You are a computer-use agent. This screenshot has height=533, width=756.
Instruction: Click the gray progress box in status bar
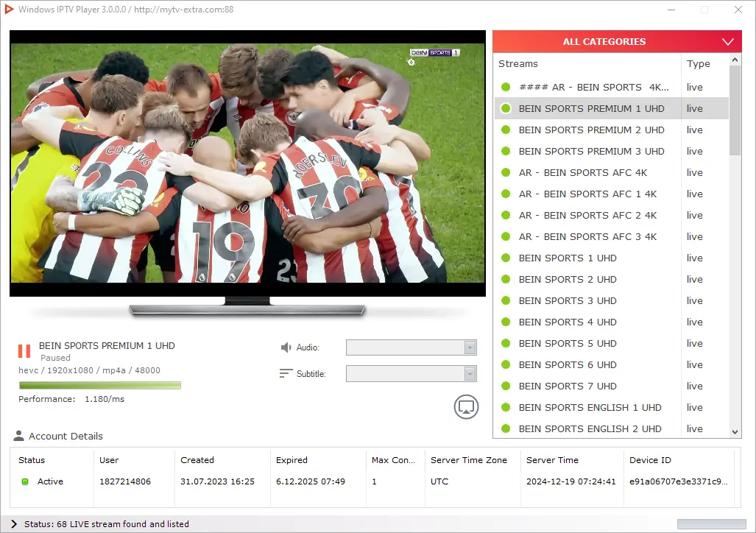711,524
